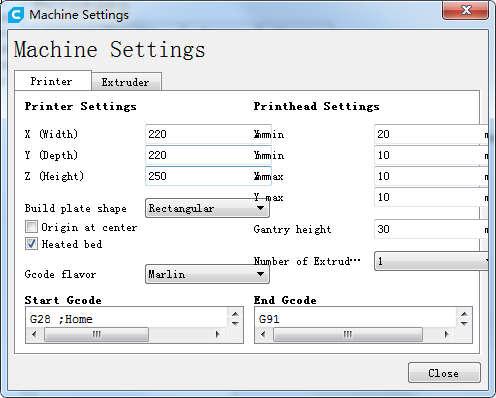Image resolution: width=496 pixels, height=398 pixels.
Task: Click the Gantry height label
Action: (292, 229)
